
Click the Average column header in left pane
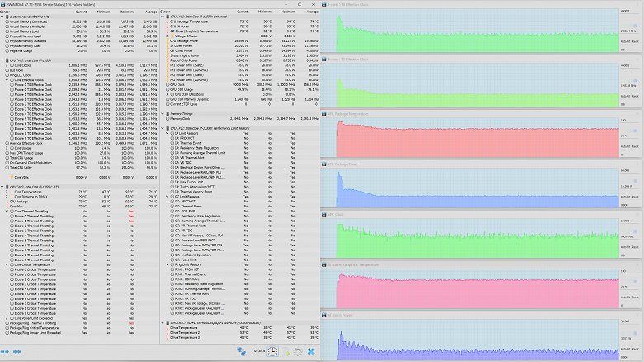(151, 12)
